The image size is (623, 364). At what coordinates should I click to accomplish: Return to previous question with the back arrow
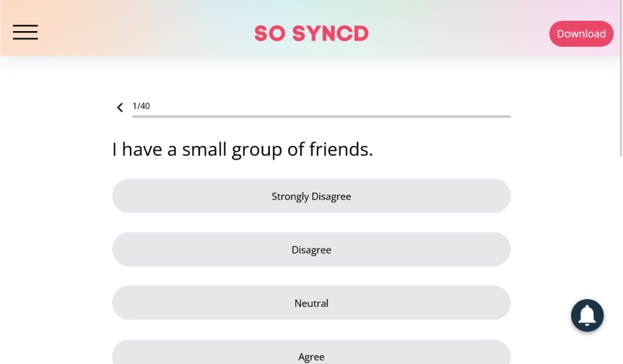120,107
